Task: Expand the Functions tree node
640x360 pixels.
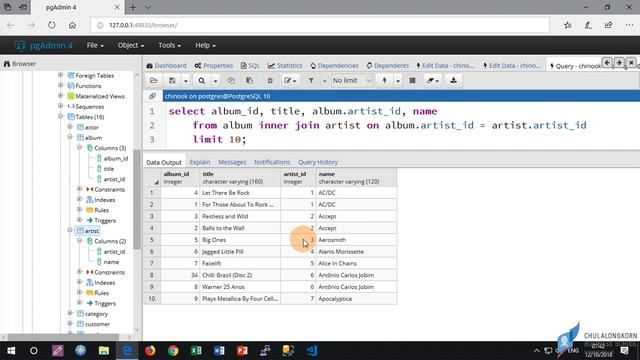Action: [60, 85]
